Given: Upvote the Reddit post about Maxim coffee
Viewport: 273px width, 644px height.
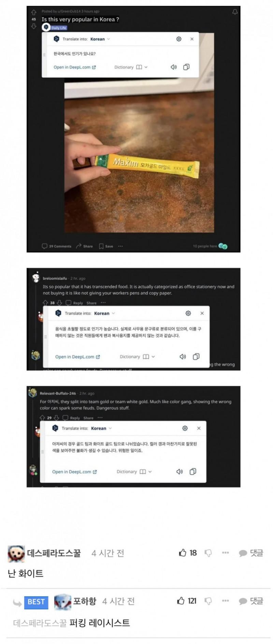Looking at the screenshot, I should coord(33,13).
